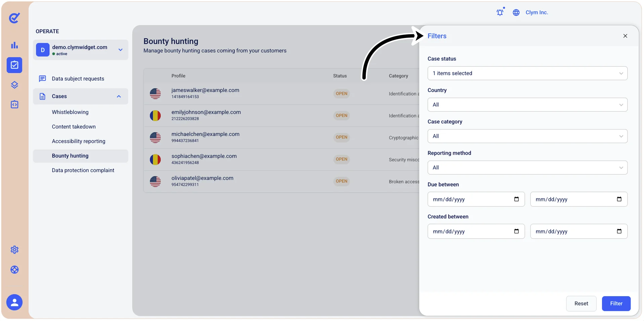The height and width of the screenshot is (321, 644).
Task: Open calendar picker for Created between start date
Action: (516, 231)
